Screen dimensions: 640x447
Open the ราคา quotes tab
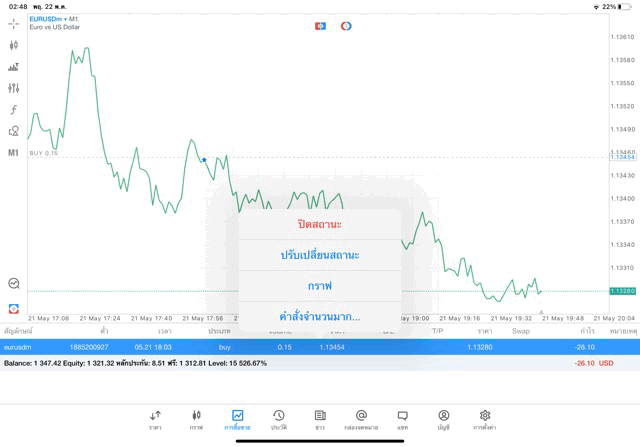click(x=155, y=420)
